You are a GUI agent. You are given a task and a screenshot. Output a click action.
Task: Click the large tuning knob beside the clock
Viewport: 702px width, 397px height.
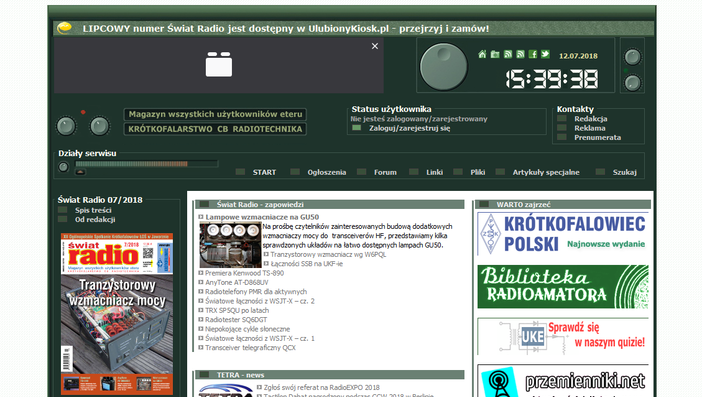click(443, 66)
